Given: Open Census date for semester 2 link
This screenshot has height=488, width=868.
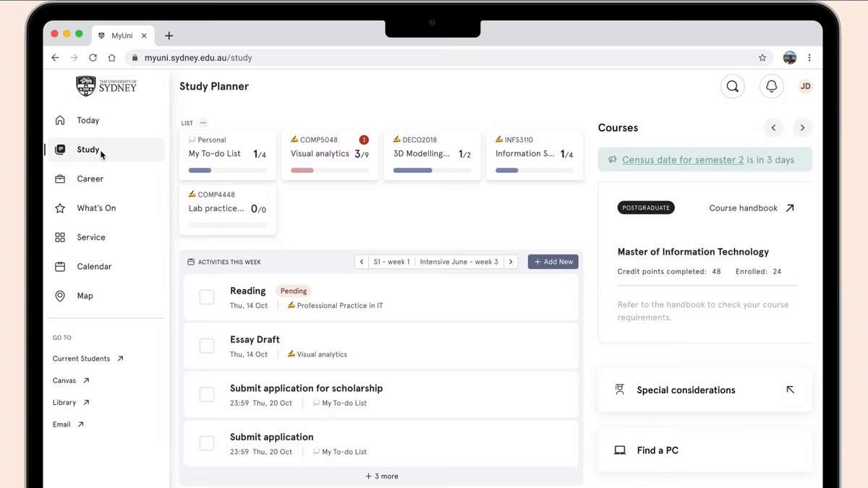Looking at the screenshot, I should tap(683, 160).
